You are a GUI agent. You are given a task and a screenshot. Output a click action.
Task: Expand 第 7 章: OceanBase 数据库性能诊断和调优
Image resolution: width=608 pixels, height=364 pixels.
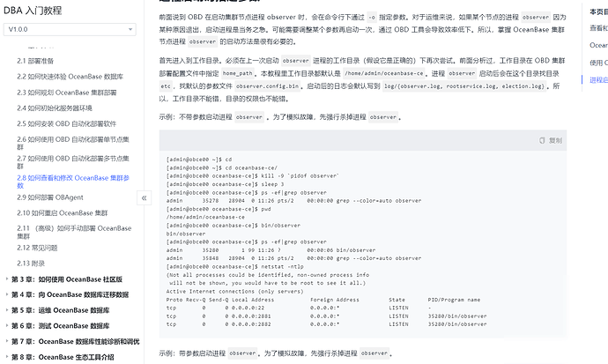(75, 341)
